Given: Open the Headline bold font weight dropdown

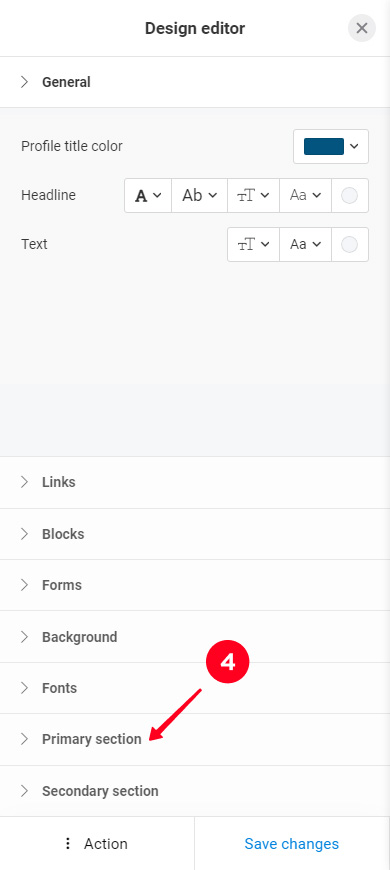Looking at the screenshot, I should click(148, 195).
